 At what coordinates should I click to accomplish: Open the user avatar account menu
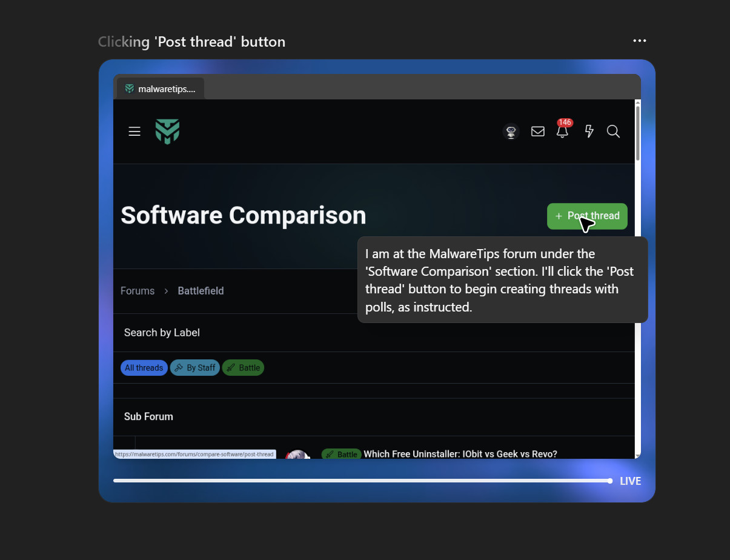click(511, 132)
